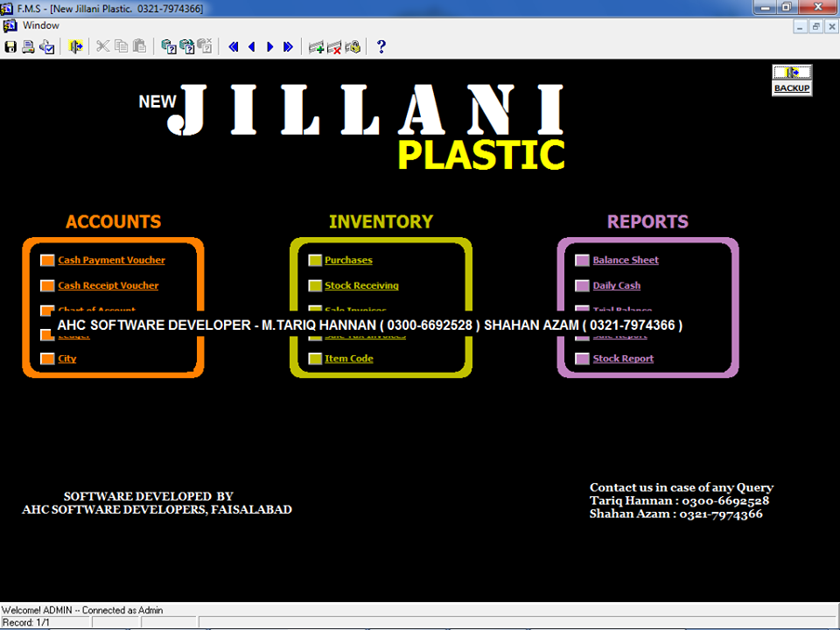This screenshot has height=630, width=840.
Task: Open Cash Payment Voucher link
Action: [111, 260]
